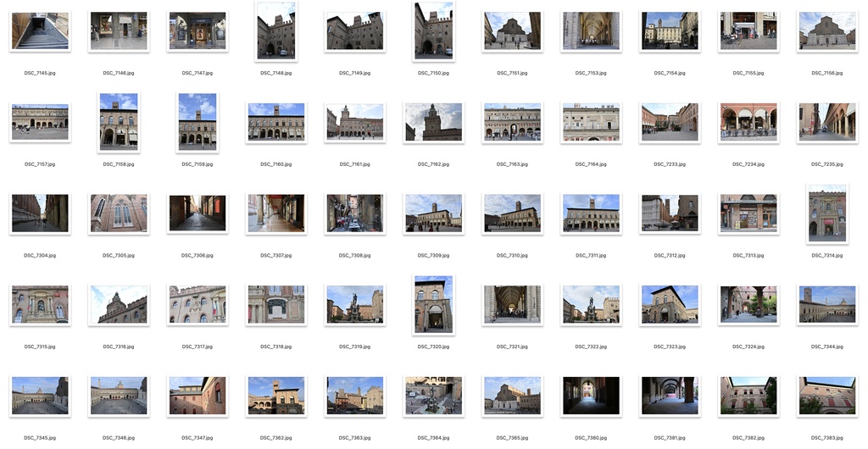Click the DSC_7344.jpg file name
Image resolution: width=868 pixels, height=449 pixels.
click(827, 346)
